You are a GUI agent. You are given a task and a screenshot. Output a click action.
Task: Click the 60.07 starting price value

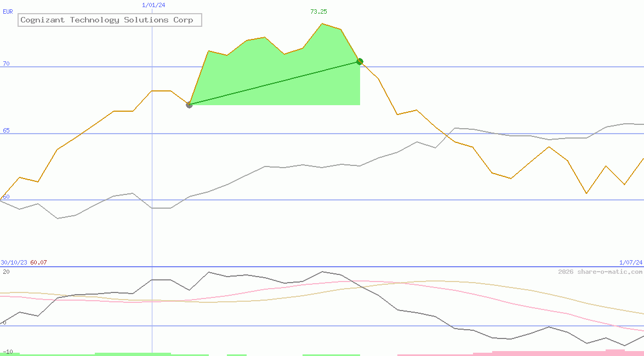[38, 262]
